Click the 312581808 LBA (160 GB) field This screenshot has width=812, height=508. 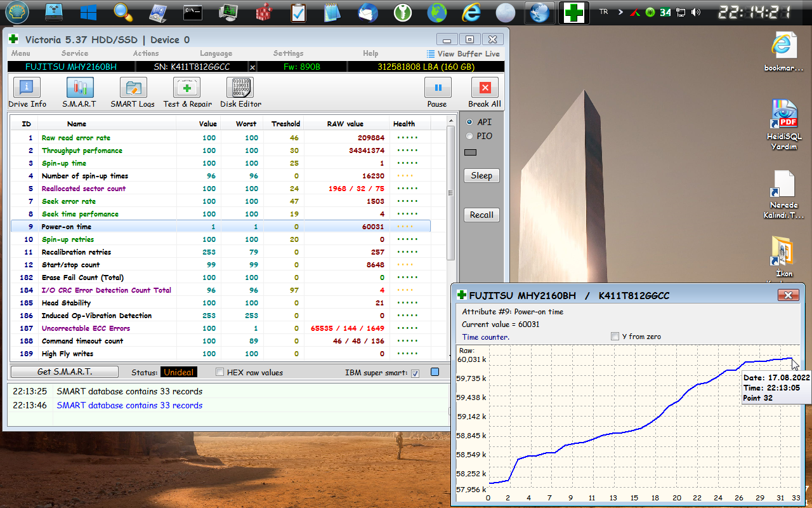tap(426, 67)
